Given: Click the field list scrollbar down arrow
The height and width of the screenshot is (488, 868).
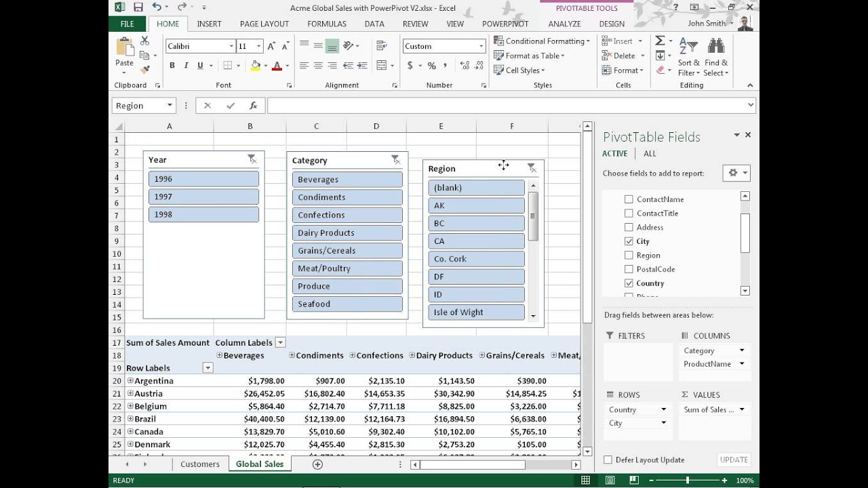Looking at the screenshot, I should click(x=745, y=291).
